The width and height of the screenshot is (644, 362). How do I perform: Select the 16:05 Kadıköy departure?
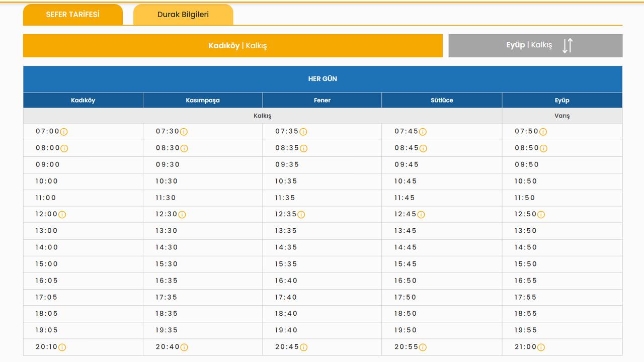(x=47, y=281)
